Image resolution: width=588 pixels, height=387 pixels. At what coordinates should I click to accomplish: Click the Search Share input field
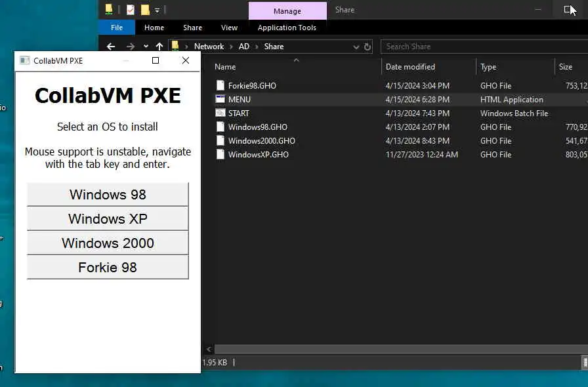484,47
